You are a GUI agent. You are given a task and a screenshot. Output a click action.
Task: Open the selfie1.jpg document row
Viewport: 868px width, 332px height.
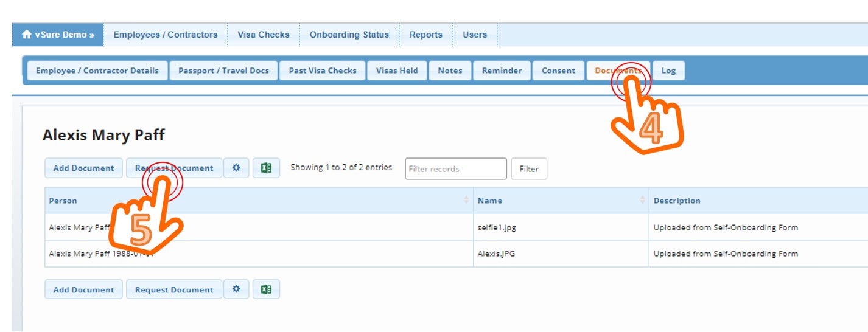point(497,227)
